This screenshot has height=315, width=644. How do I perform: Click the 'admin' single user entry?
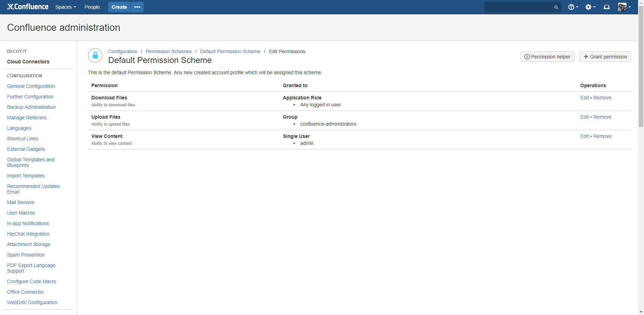[307, 143]
